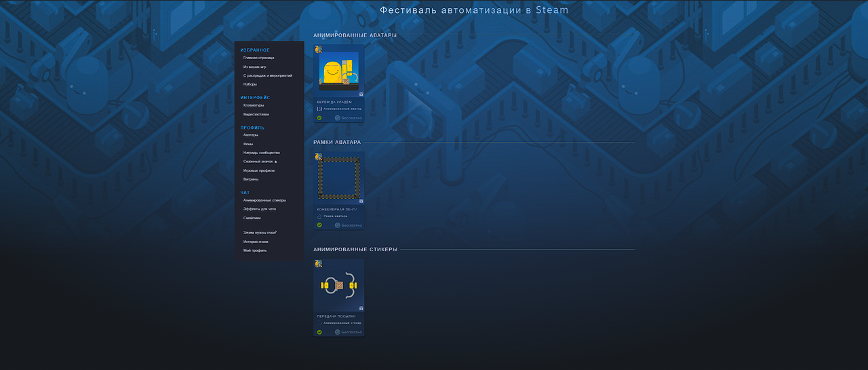Open the Зачем нужны очки? link
868x370 pixels.
pos(260,233)
